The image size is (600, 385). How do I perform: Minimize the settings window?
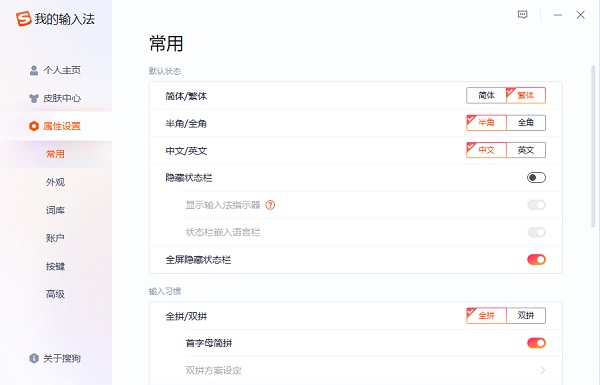click(x=558, y=15)
